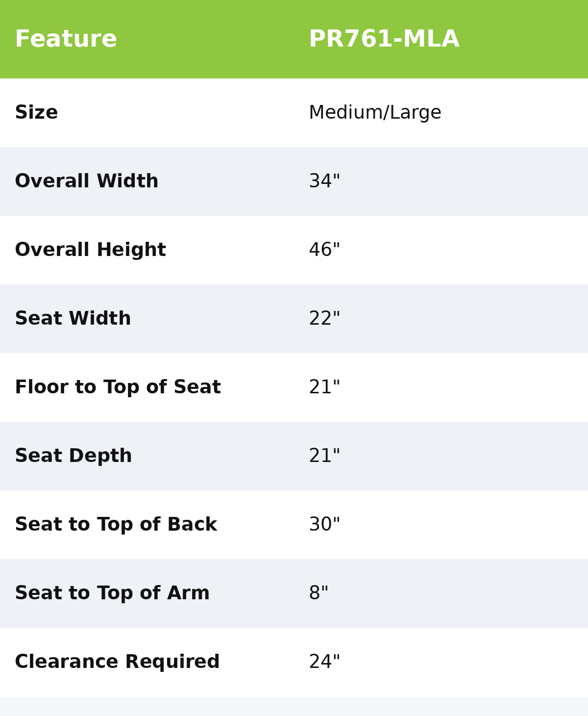588x716 pixels.
Task: Click the Floor to Top of Seat label
Action: (118, 388)
